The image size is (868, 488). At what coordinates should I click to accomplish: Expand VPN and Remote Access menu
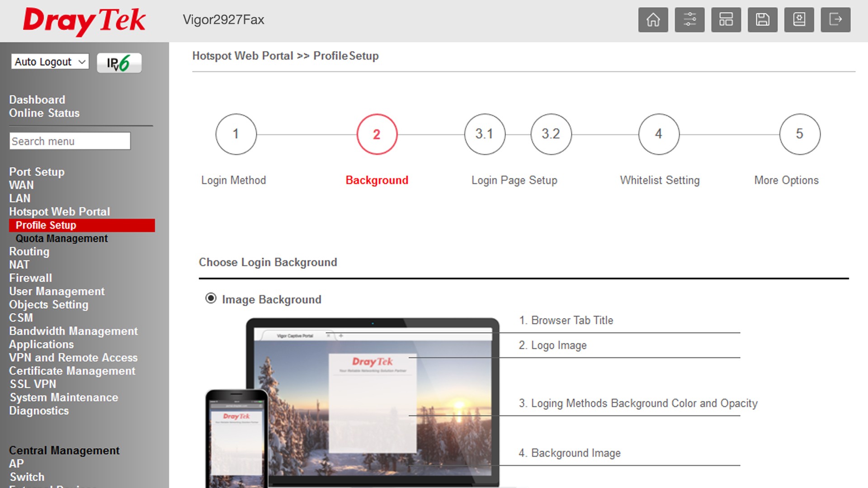[x=73, y=357]
